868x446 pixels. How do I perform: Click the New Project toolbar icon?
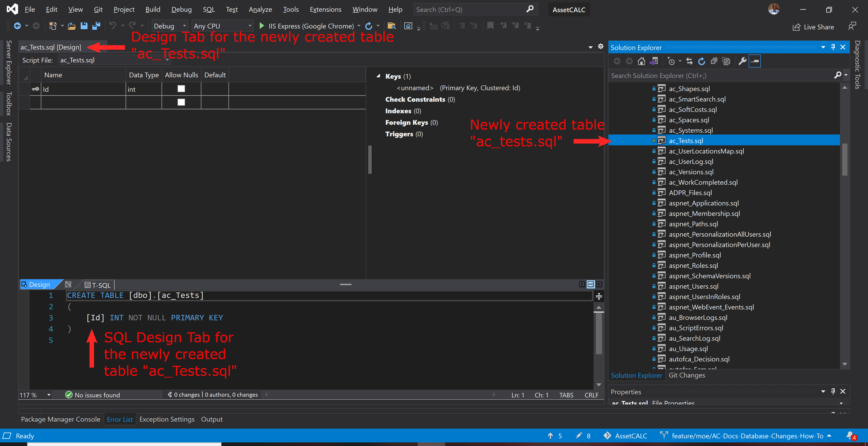click(x=53, y=26)
